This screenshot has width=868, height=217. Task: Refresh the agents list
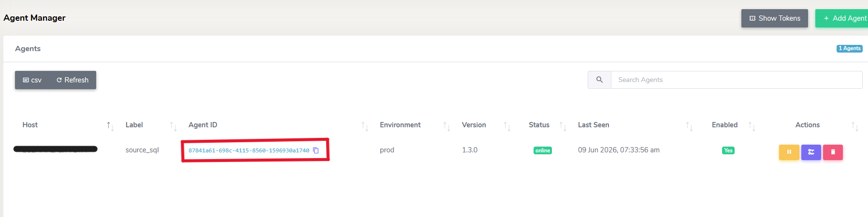72,80
